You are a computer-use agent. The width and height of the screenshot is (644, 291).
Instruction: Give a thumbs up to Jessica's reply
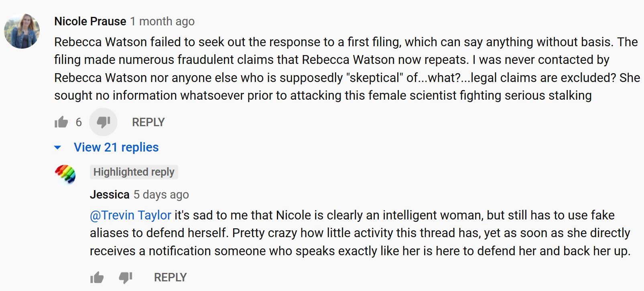(97, 277)
